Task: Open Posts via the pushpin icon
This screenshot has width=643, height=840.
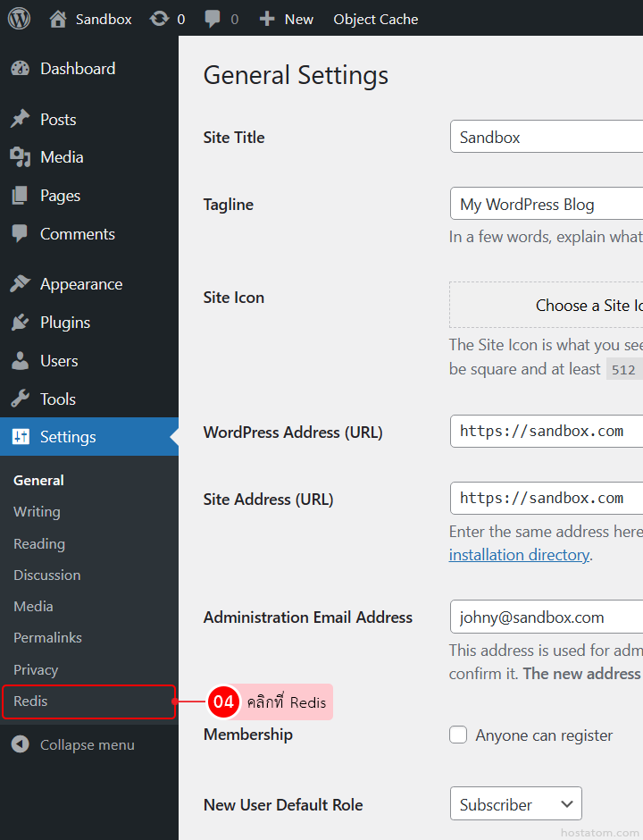Action: click(21, 120)
